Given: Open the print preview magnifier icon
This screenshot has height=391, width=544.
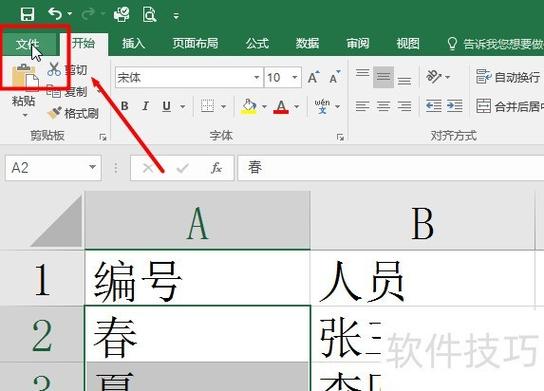Looking at the screenshot, I should click(150, 15).
